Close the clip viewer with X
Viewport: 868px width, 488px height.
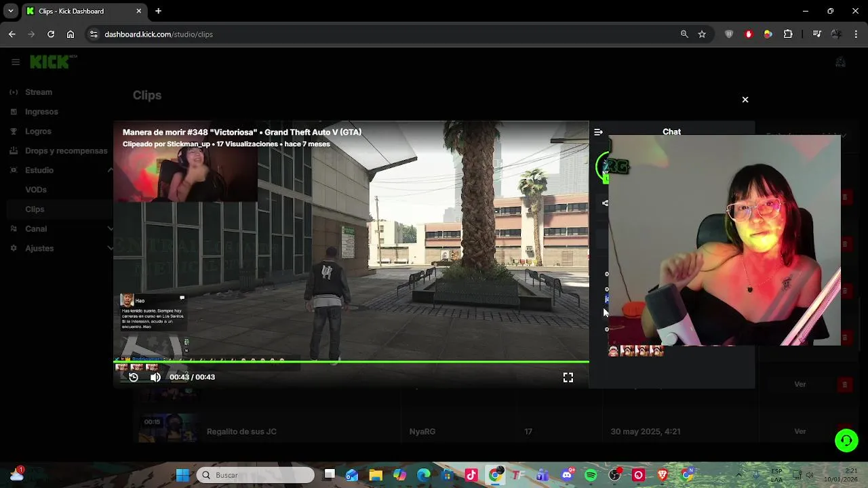[x=745, y=100]
